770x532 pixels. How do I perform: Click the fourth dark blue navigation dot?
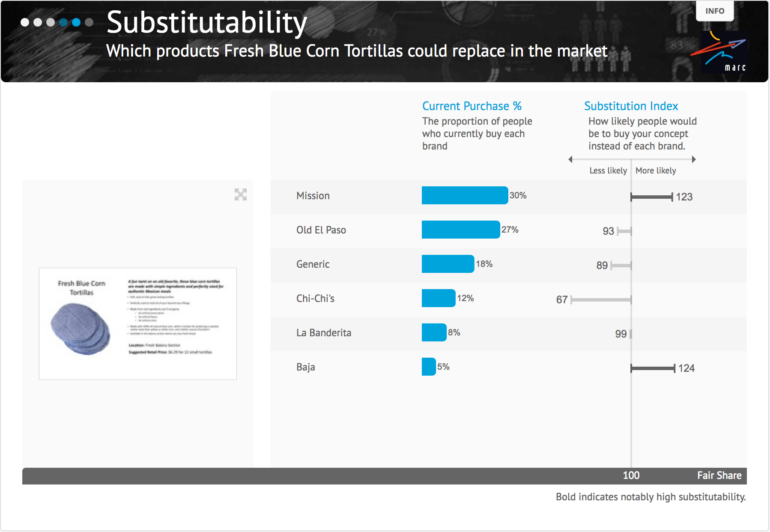(x=63, y=22)
